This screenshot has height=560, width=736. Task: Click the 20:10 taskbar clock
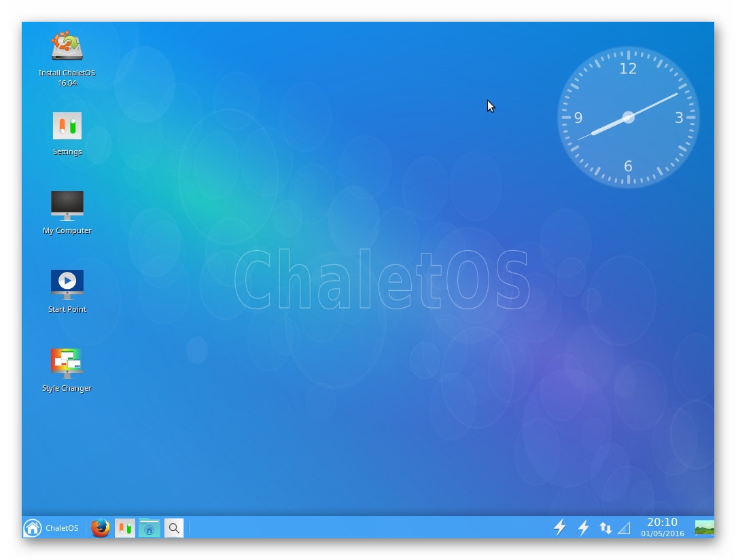[663, 523]
